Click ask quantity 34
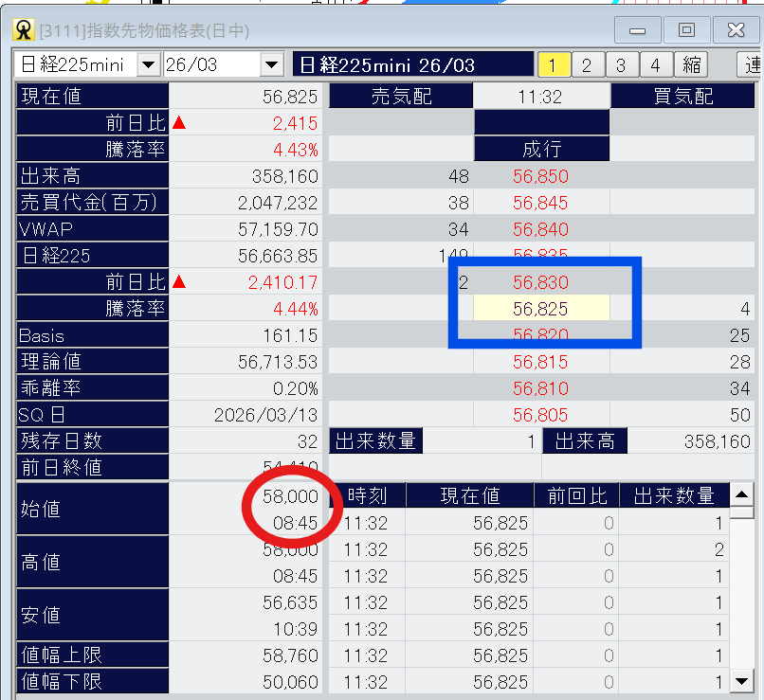 pyautogui.click(x=459, y=229)
